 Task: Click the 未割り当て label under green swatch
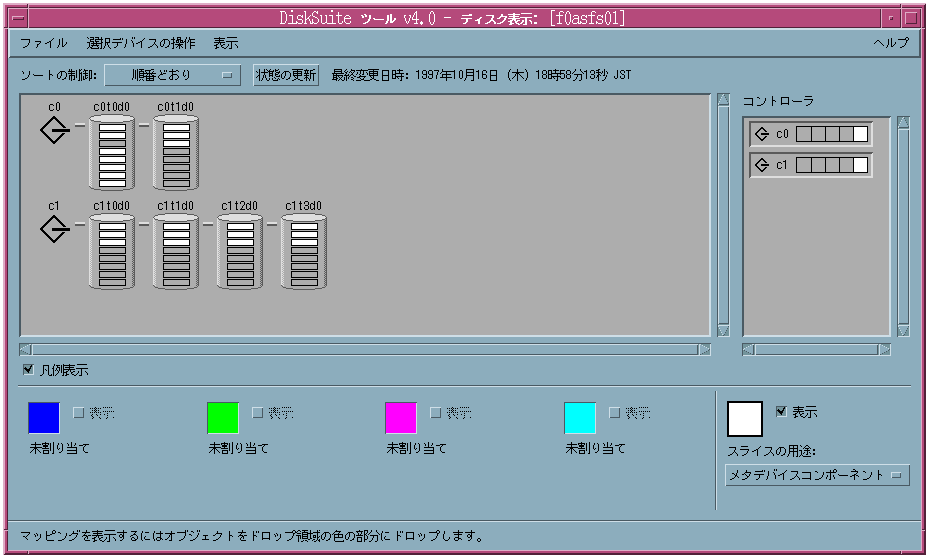(238, 449)
